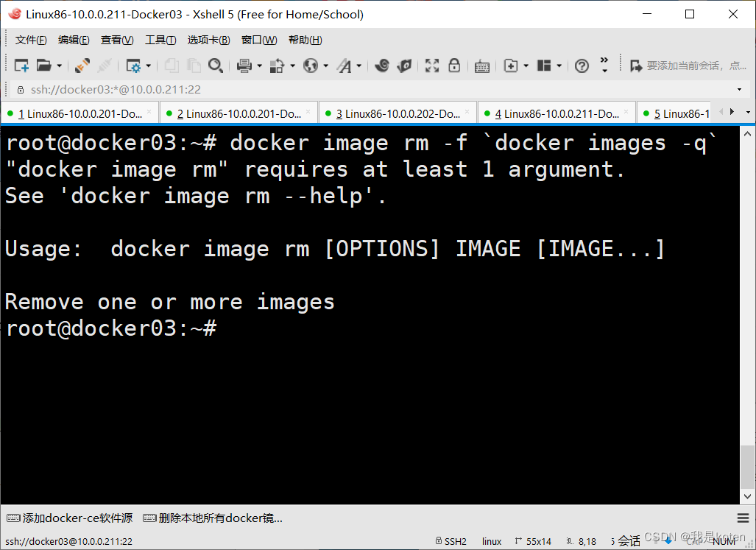Click the terminal scrollbar up arrow
Image resolution: width=756 pixels, height=550 pixels.
point(747,133)
